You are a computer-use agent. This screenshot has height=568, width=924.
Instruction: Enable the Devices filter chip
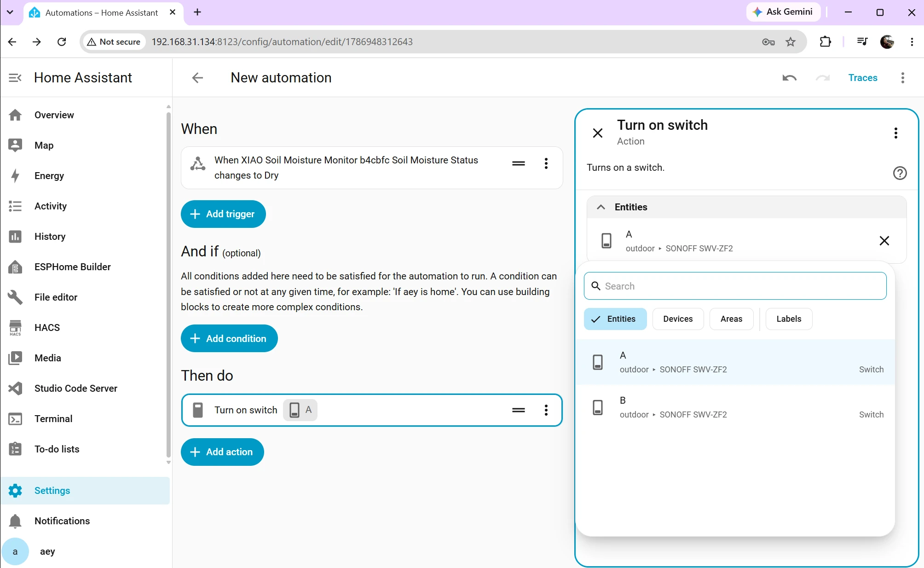(x=678, y=319)
